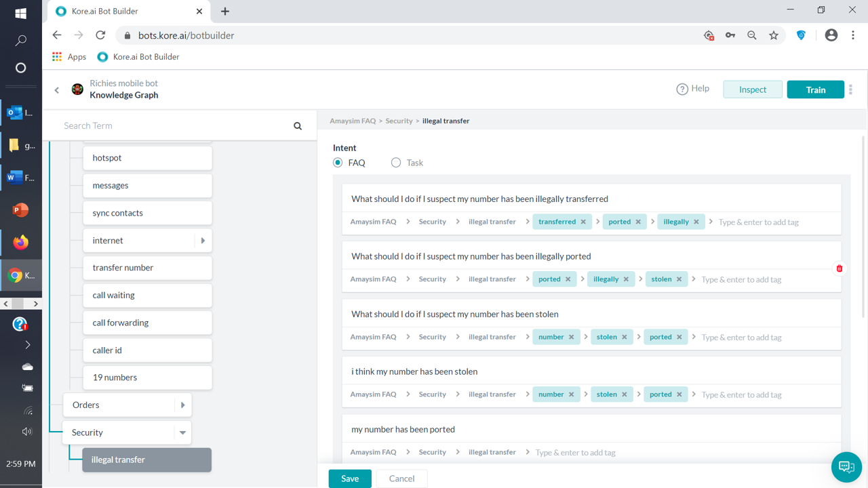Expand the taskbar hidden items chevron
The height and width of the screenshot is (488, 868).
27,345
